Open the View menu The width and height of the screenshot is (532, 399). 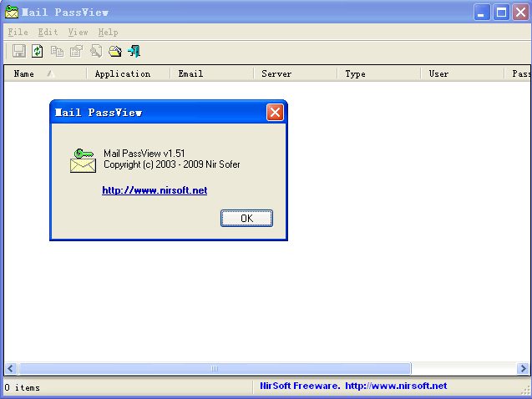[78, 33]
